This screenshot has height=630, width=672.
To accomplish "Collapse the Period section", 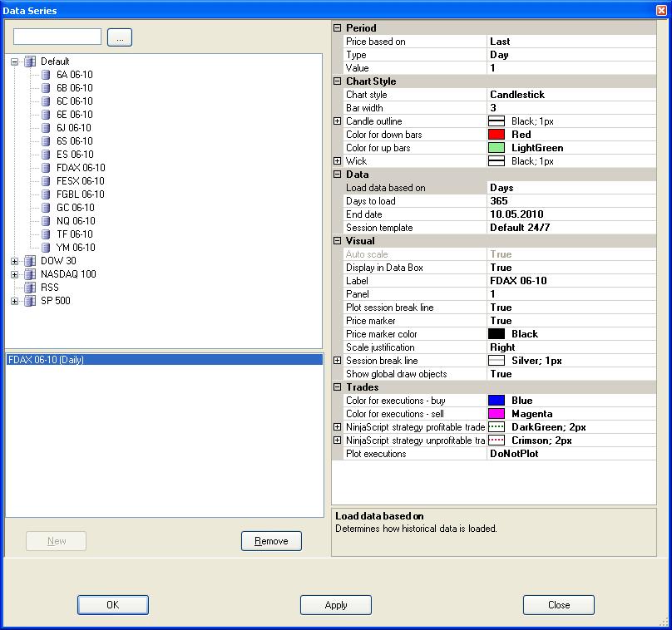I will 338,27.
